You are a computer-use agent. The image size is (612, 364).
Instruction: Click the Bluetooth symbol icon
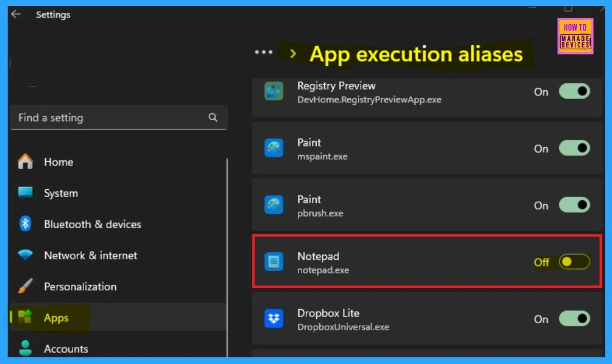[26, 223]
